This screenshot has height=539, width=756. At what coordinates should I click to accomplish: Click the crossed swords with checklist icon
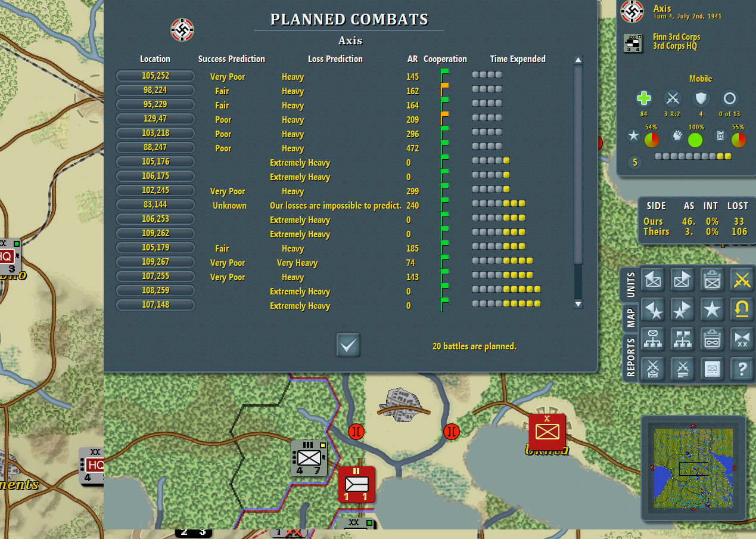pyautogui.click(x=654, y=369)
